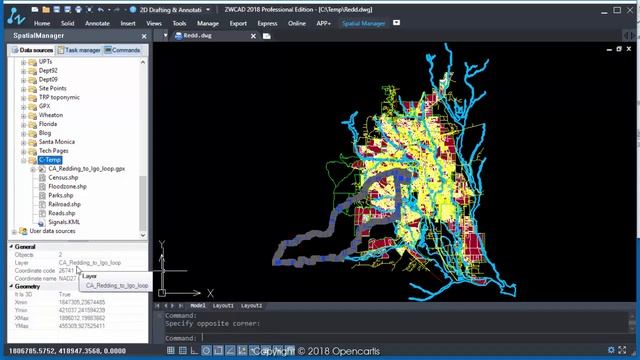Select the Dept09 folder
Image resolution: width=640 pixels, height=360 pixels.
tap(48, 80)
